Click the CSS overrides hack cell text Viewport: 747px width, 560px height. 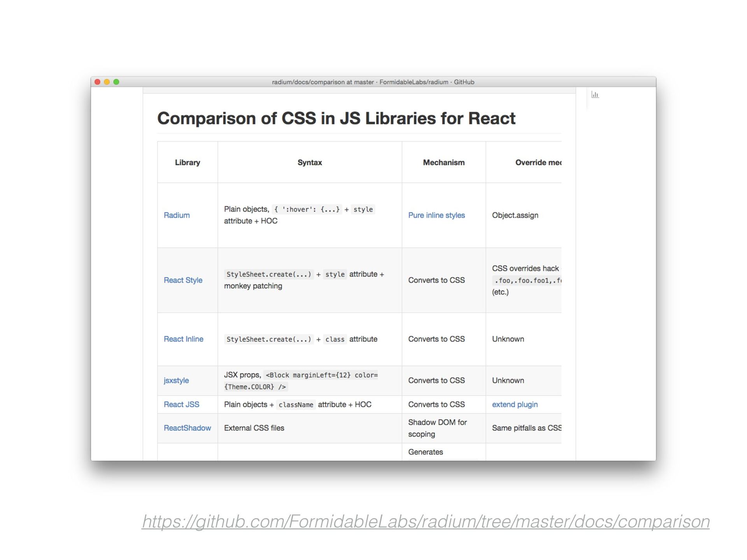pyautogui.click(x=525, y=268)
